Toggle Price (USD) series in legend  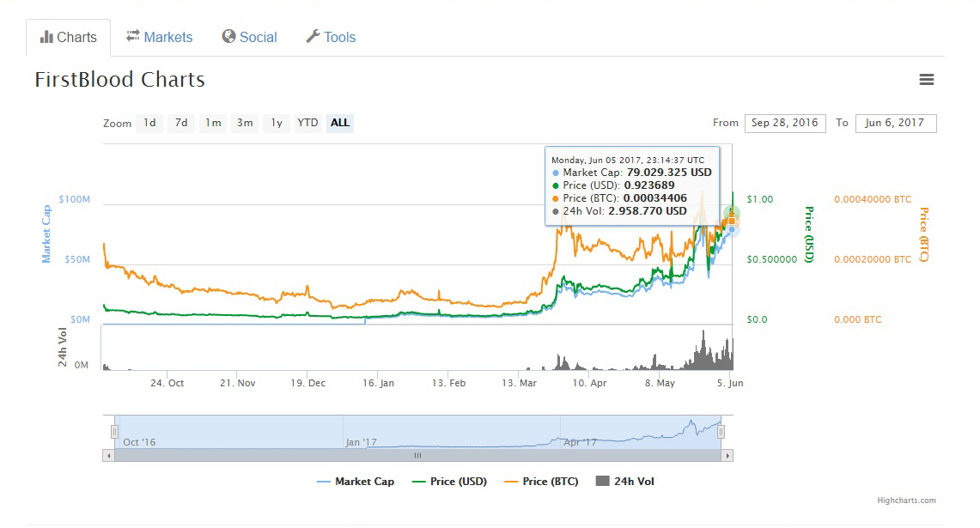pos(449,481)
